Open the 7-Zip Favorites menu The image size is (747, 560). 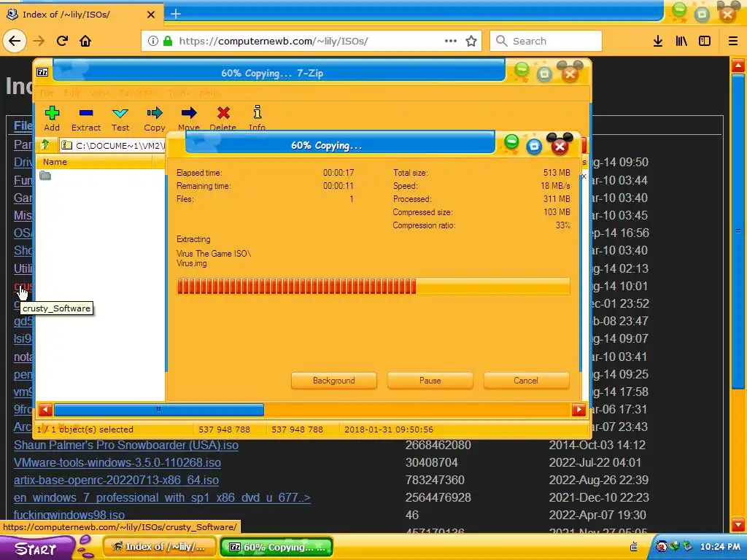(139, 93)
